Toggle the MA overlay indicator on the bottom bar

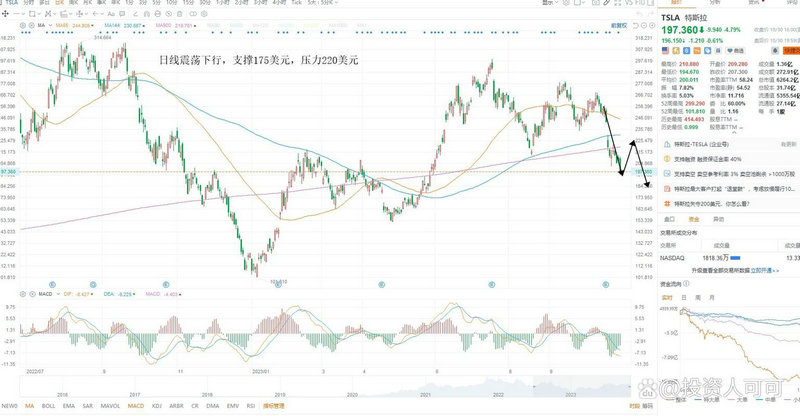click(x=28, y=407)
